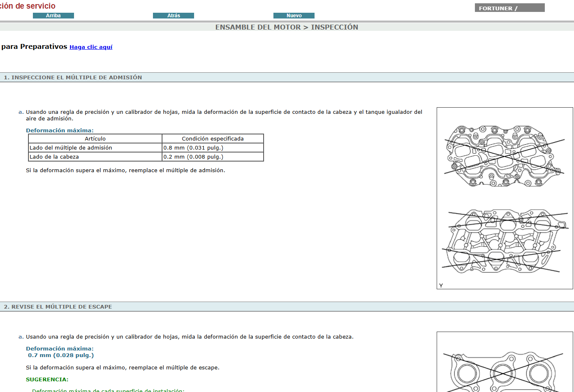Viewport: 574px width, 392px height.
Task: Click the Arriba navigation button
Action: [53, 15]
